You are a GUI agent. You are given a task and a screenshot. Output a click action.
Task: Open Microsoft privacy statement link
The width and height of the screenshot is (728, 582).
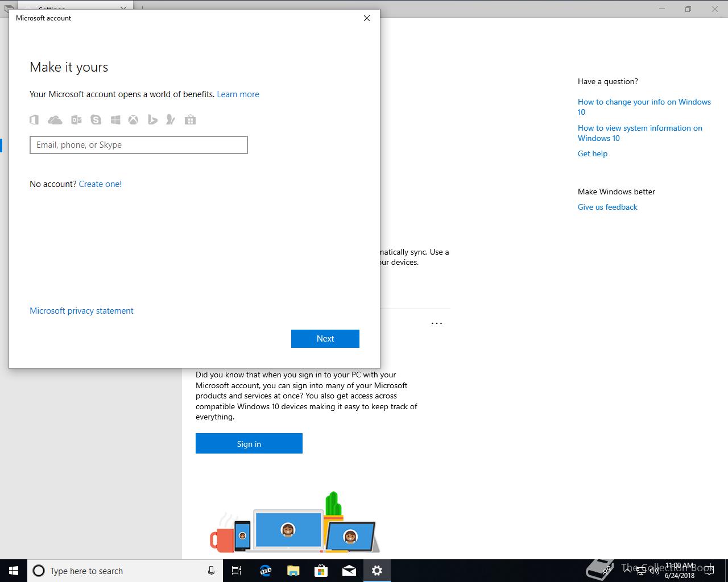click(x=81, y=311)
